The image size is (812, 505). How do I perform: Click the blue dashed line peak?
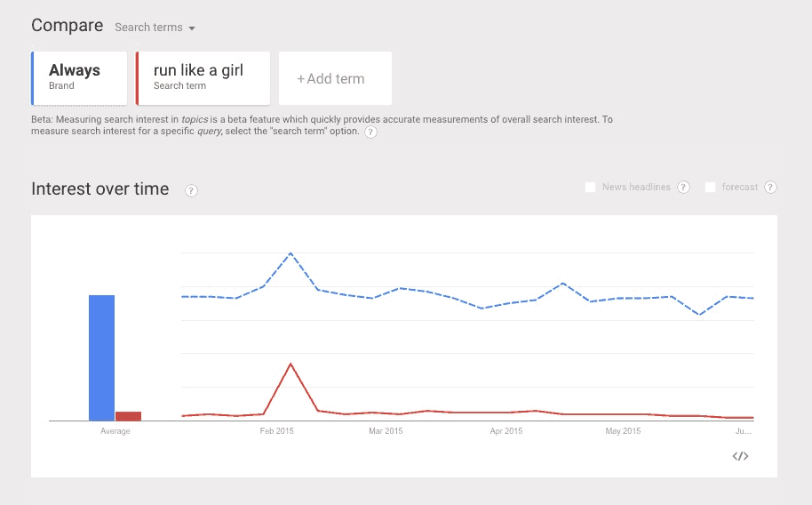click(291, 253)
